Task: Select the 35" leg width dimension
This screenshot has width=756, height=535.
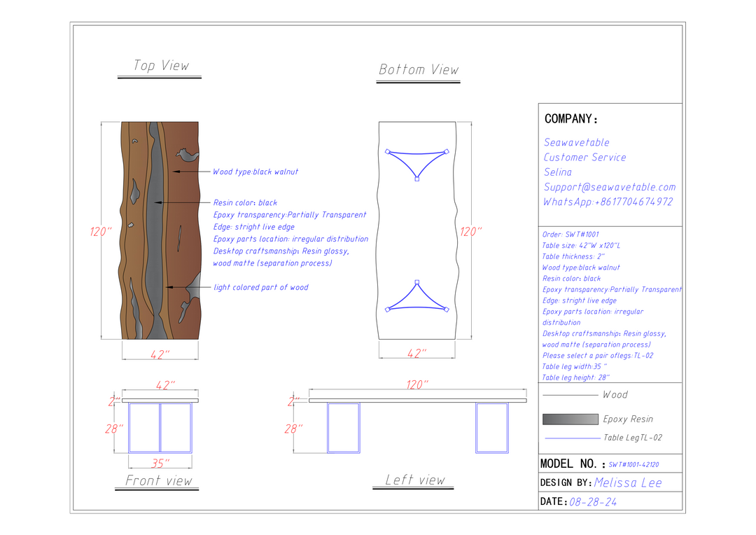Action: click(x=160, y=463)
